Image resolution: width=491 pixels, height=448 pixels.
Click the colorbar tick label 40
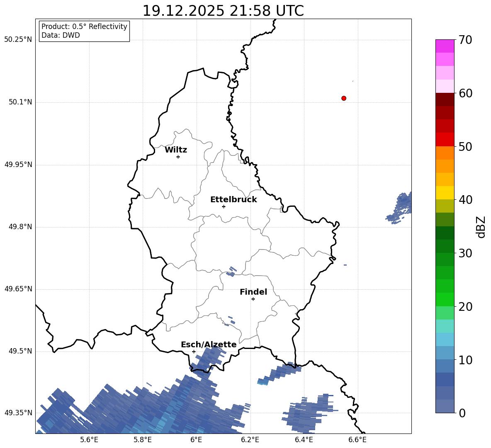(x=465, y=200)
